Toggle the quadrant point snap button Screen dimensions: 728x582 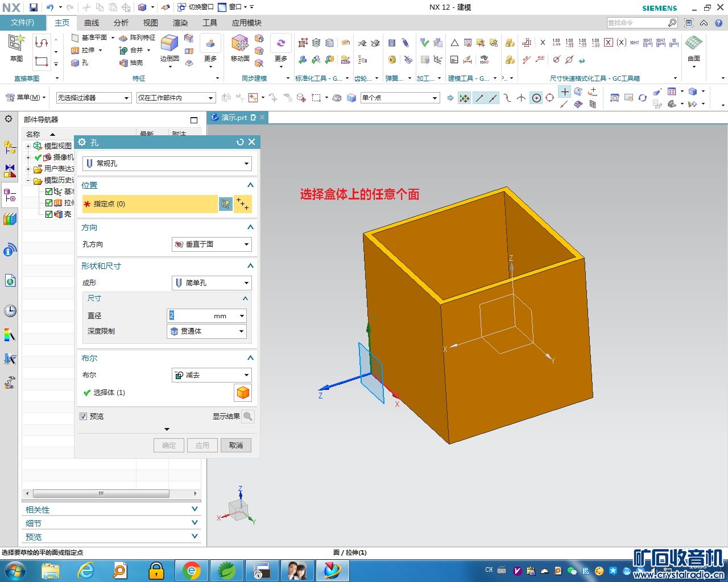click(549, 98)
